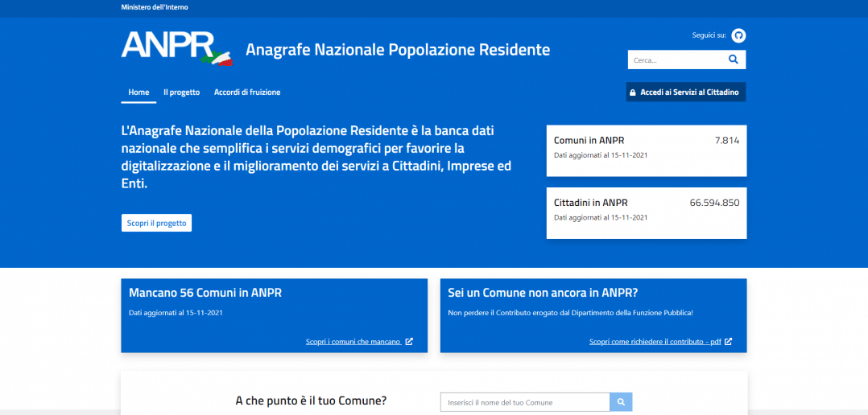Screen dimensions: 868x415
Task: Click the ANPR logo with the Italian flag
Action: (176, 48)
